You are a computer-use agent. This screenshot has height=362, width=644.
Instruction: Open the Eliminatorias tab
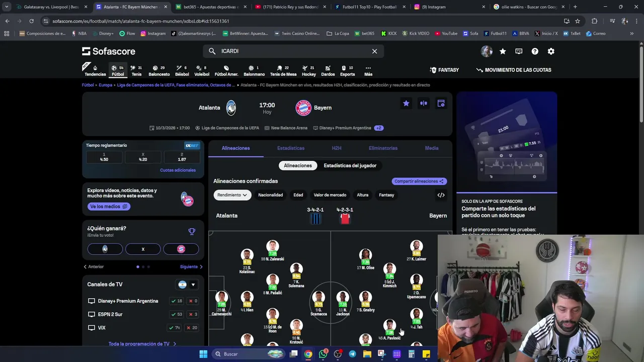click(383, 148)
